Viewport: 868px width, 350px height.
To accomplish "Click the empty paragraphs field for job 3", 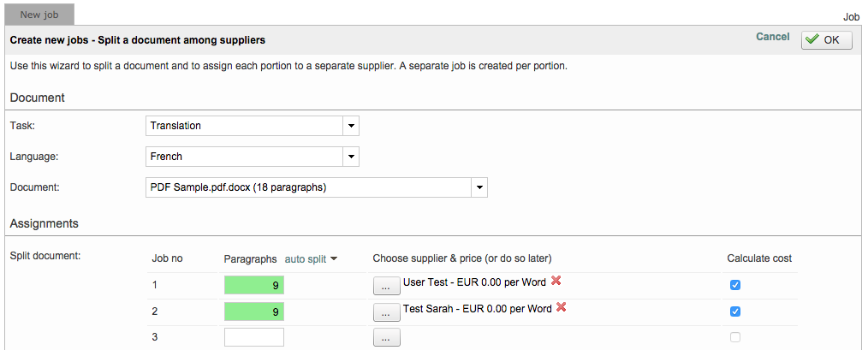I will click(253, 338).
